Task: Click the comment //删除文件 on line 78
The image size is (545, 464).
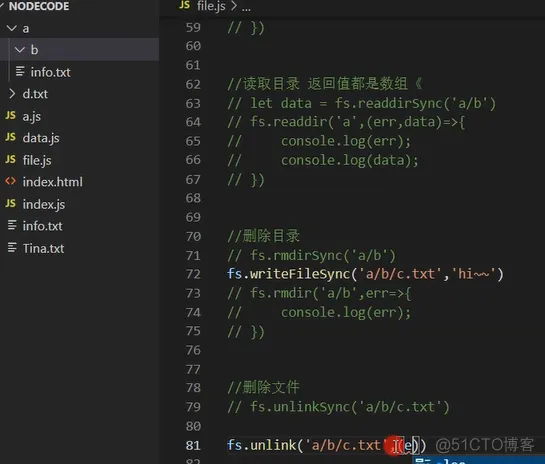Action: [x=263, y=388]
